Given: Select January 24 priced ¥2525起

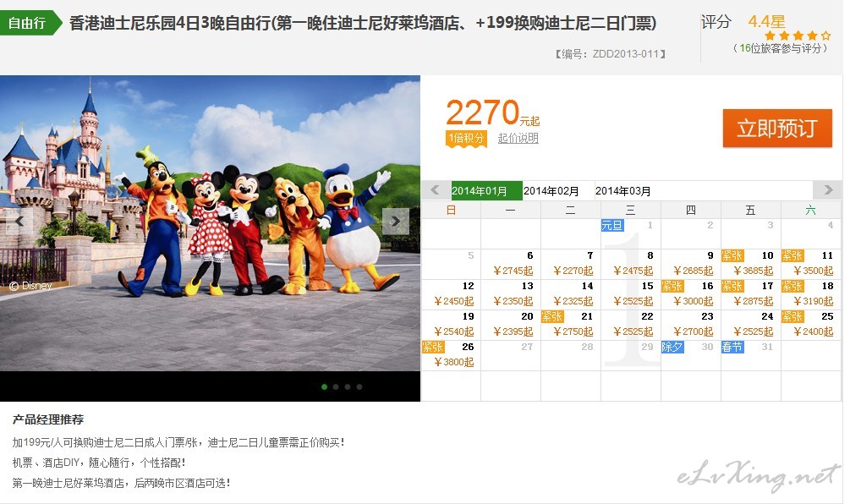Looking at the screenshot, I should point(751,325).
